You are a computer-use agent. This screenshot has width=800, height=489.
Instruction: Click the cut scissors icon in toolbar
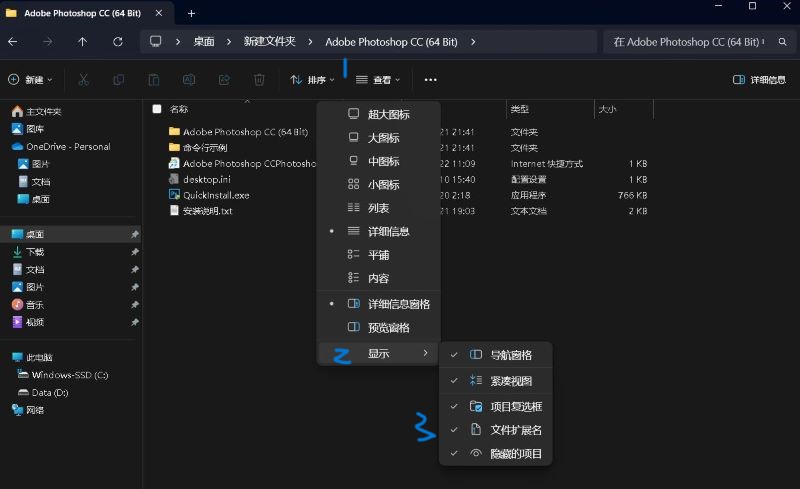[84, 80]
